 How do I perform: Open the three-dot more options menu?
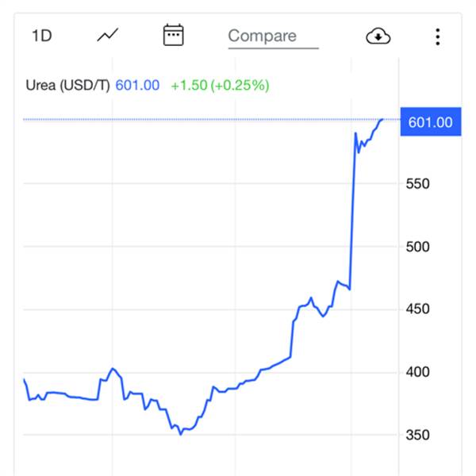[x=437, y=36]
